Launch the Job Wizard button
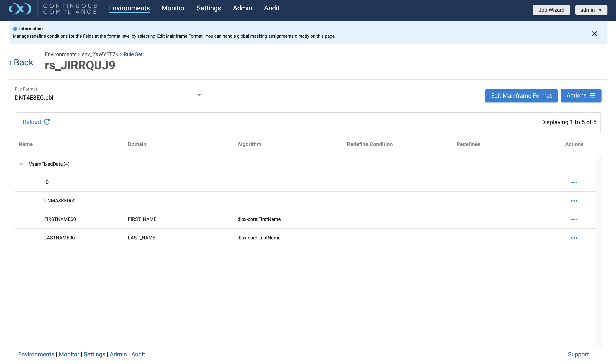The width and height of the screenshot is (616, 364). [x=551, y=10]
